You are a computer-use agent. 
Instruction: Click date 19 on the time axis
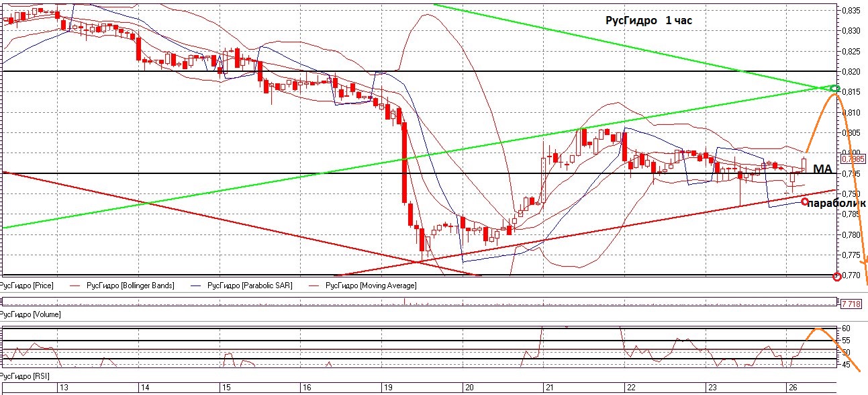pos(387,388)
